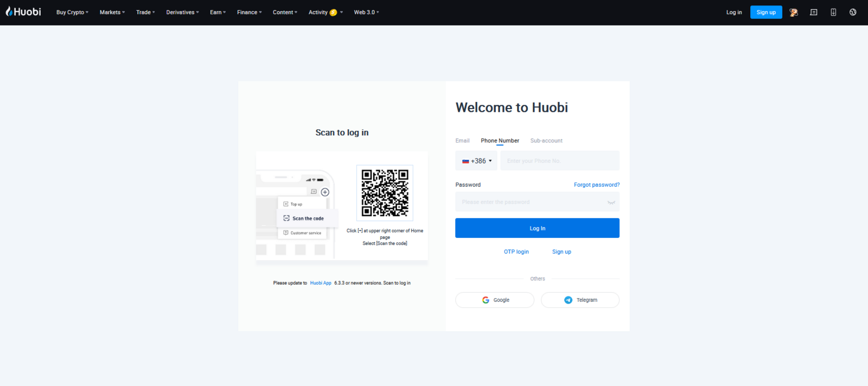Click the Scan the code illustration item
868x386 pixels.
[x=307, y=218]
